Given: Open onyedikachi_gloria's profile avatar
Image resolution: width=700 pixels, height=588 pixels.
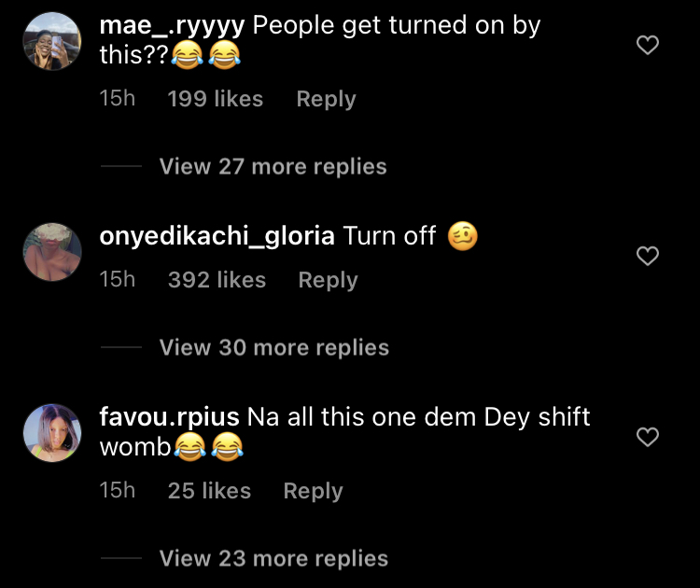Looking at the screenshot, I should 52,252.
